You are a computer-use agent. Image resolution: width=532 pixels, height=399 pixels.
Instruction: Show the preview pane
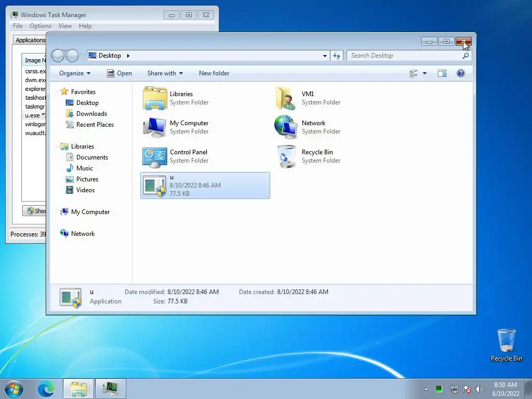click(x=442, y=73)
